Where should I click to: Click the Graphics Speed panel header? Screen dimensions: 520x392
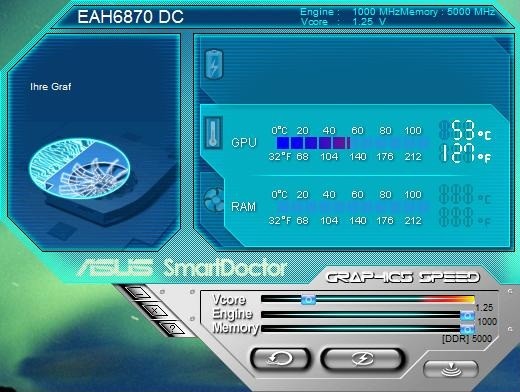pos(403,277)
